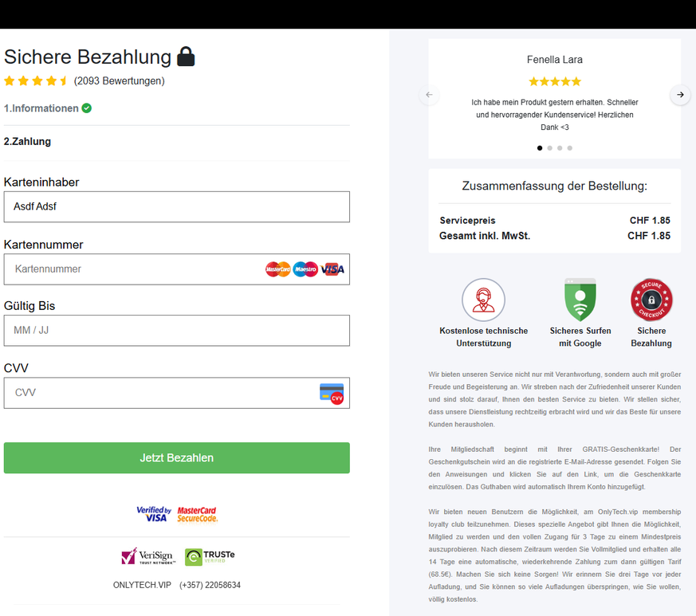
Task: Select the Karteninhaber name field
Action: (x=176, y=206)
